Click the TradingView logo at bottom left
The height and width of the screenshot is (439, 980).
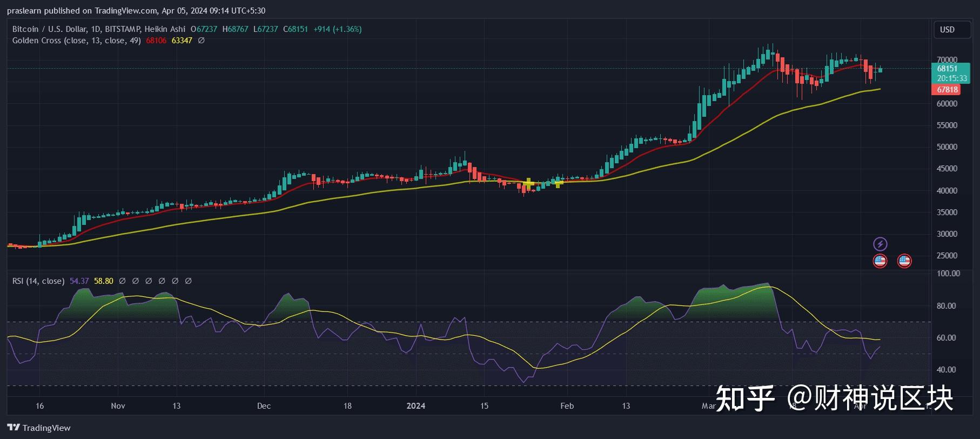tap(39, 428)
